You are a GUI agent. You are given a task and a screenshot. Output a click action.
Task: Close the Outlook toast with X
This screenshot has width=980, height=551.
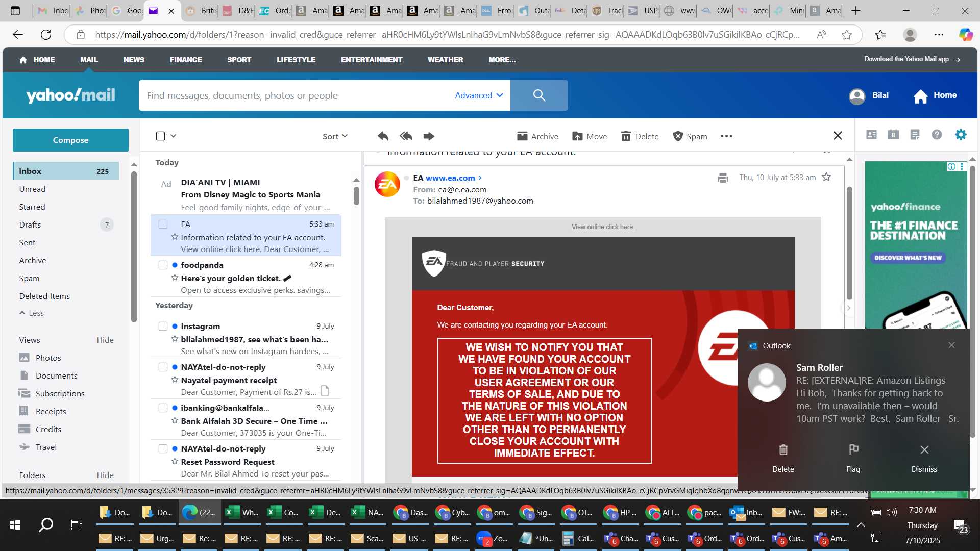point(951,345)
